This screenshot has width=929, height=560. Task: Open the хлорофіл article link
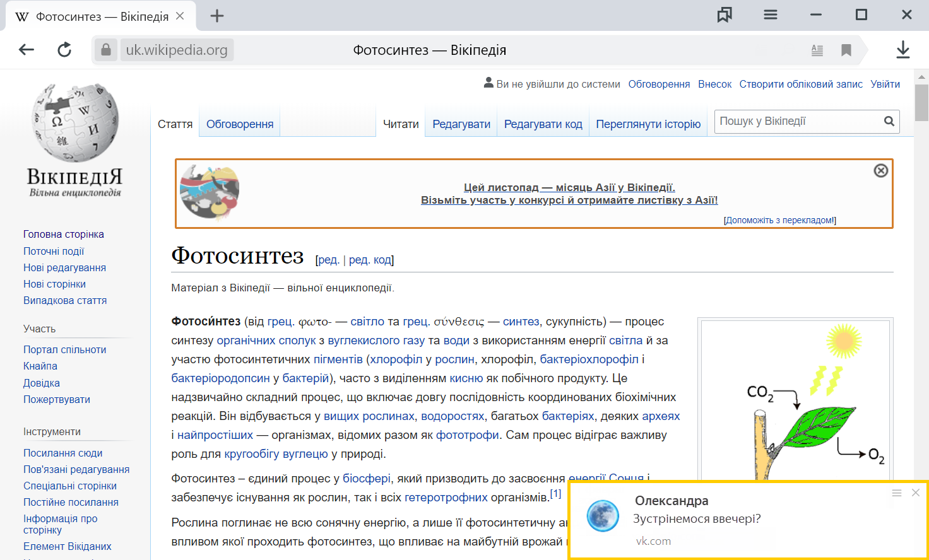click(396, 359)
